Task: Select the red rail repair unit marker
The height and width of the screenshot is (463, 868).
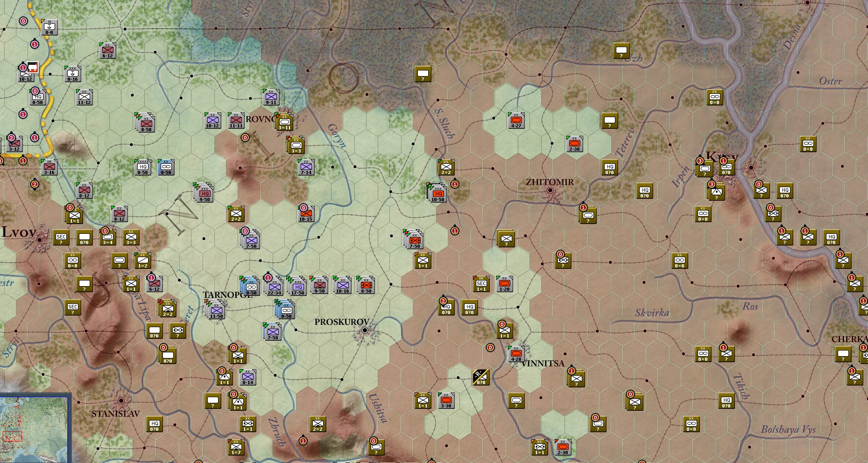Action: click(33, 68)
